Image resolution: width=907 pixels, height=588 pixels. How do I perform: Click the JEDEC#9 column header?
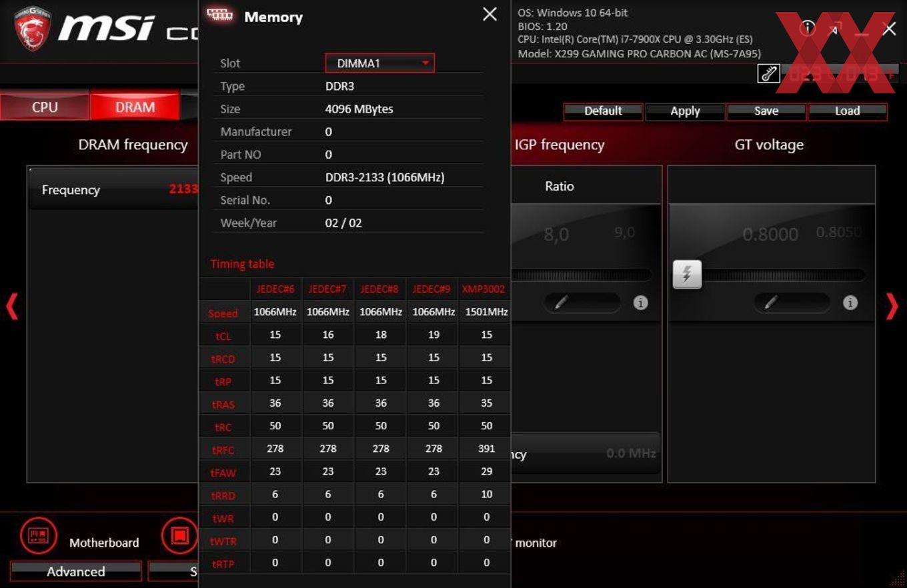click(433, 289)
